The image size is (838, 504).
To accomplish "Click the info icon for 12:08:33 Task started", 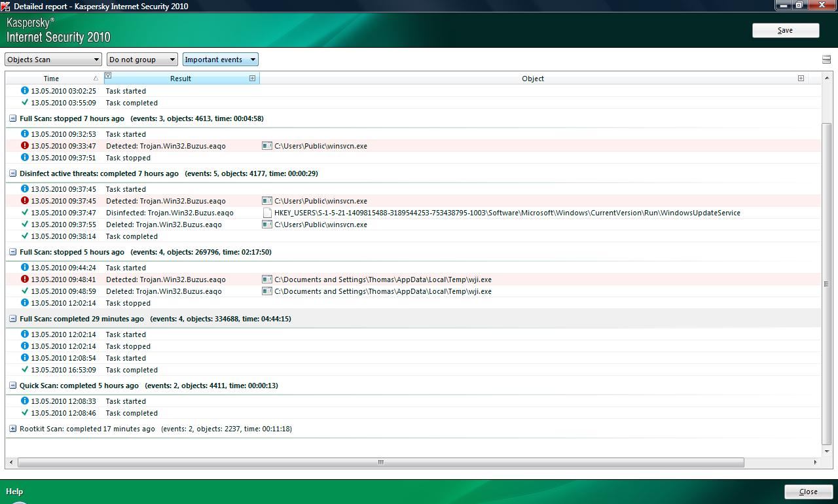I will tap(25, 401).
